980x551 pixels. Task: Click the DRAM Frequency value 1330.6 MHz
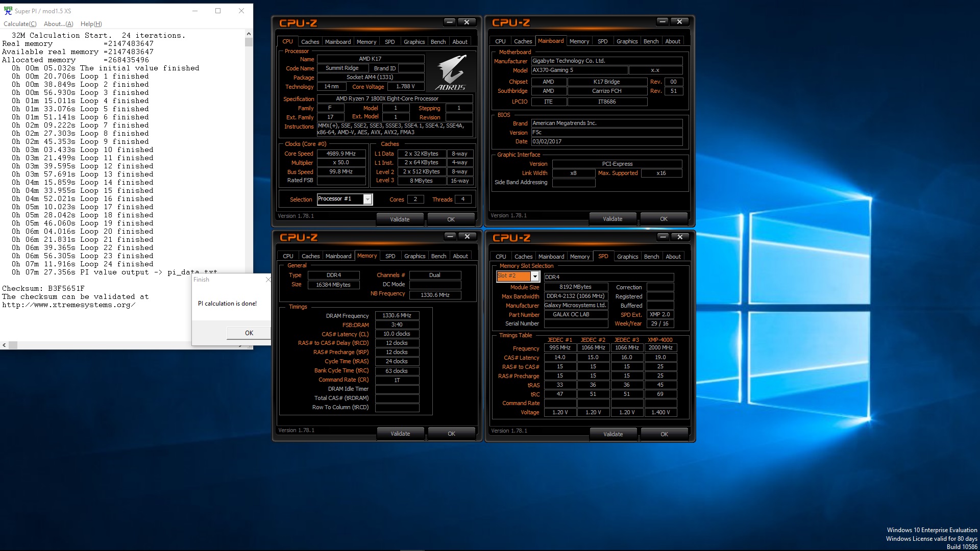[x=397, y=315]
